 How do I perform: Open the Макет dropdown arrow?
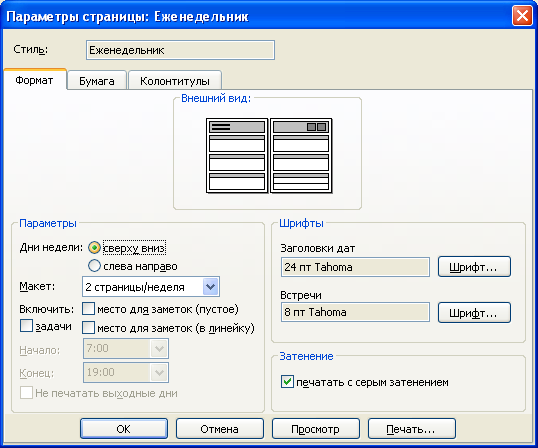point(210,287)
